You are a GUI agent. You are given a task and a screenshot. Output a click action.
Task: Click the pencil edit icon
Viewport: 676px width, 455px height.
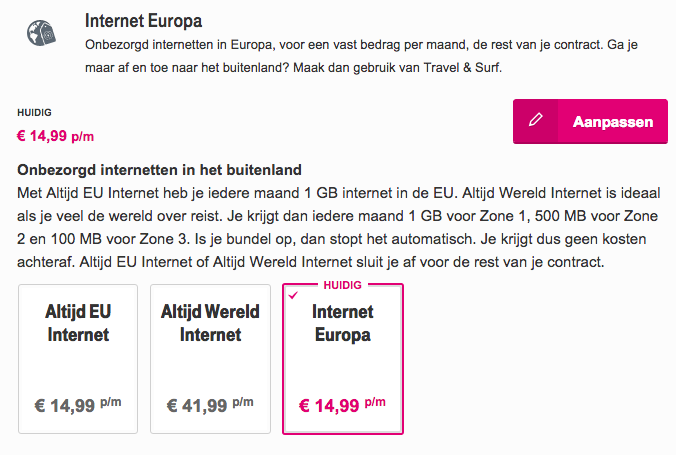[536, 120]
